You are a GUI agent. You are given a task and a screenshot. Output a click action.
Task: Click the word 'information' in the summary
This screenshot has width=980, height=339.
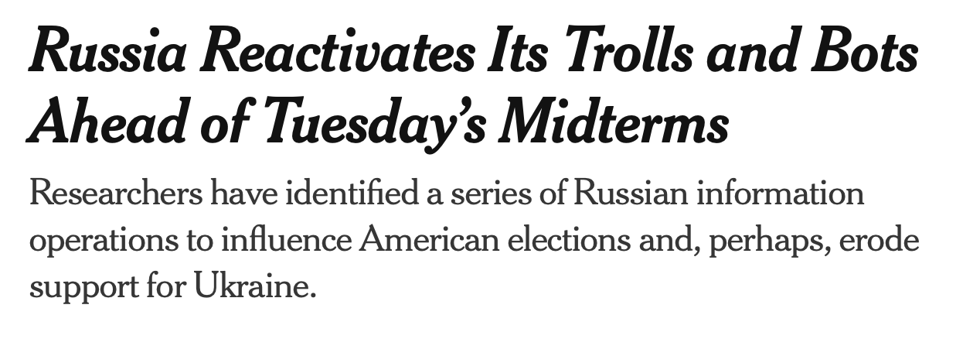click(781, 193)
